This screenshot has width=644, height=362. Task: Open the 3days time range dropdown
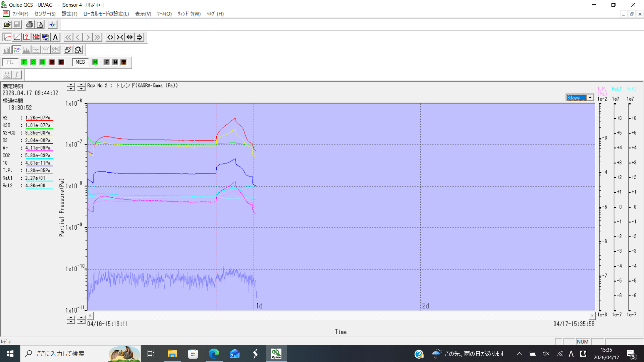tap(590, 98)
